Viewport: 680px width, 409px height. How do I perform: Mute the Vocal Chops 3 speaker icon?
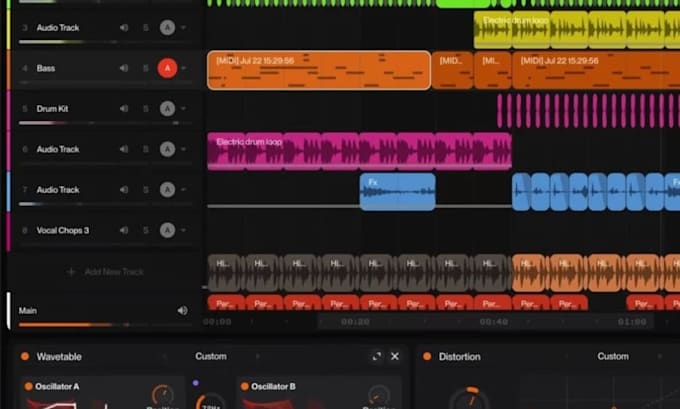tap(124, 230)
